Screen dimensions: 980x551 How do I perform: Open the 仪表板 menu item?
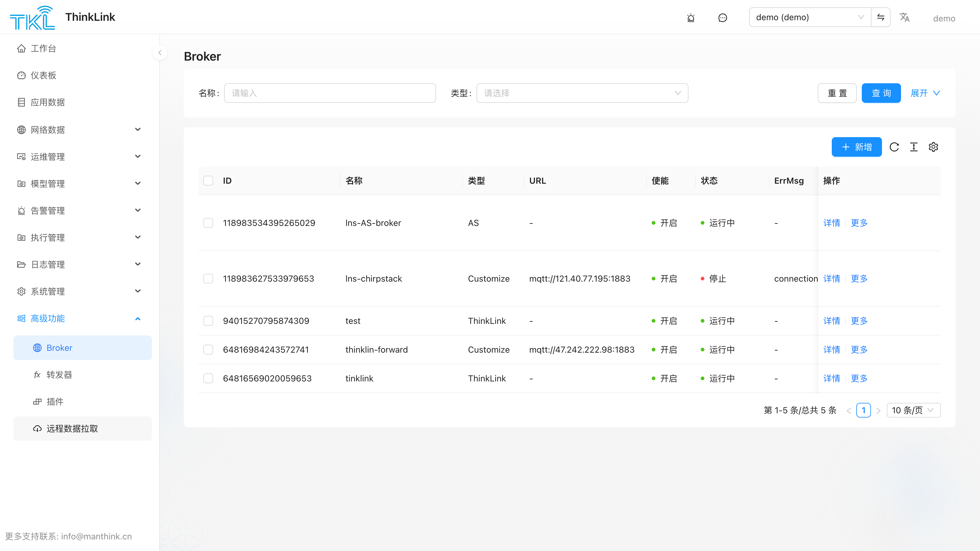tap(83, 75)
